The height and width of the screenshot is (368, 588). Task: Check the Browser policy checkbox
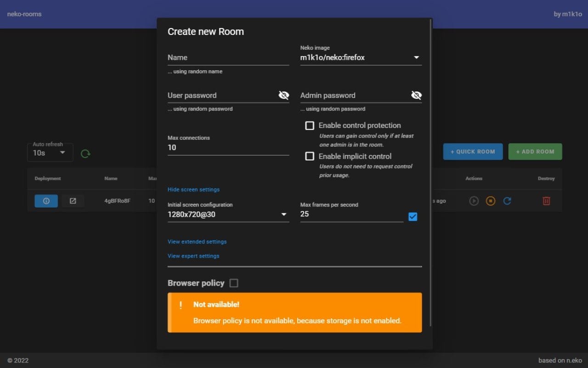pyautogui.click(x=234, y=283)
